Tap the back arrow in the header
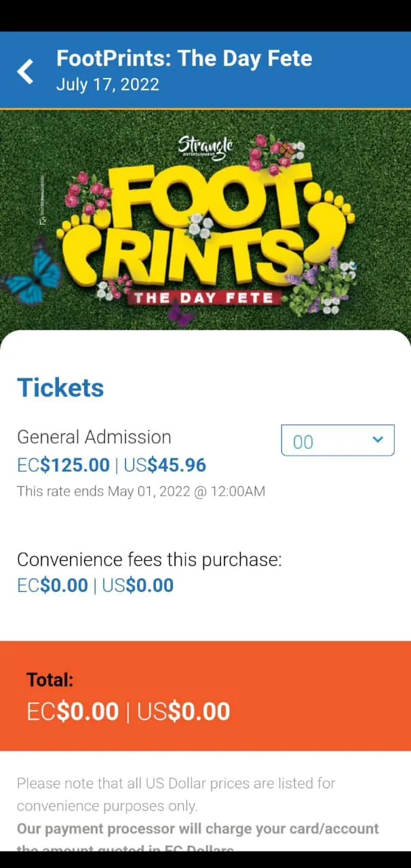The height and width of the screenshot is (868, 411). [x=25, y=70]
